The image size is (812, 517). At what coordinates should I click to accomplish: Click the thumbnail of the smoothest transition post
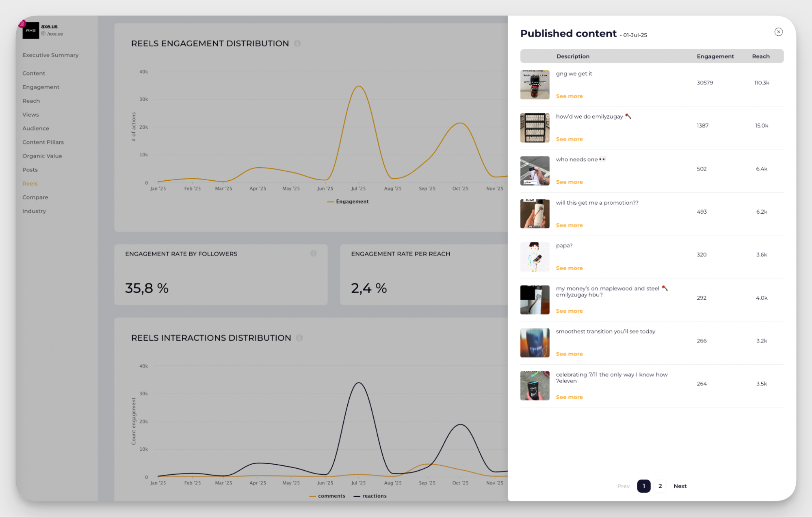pos(535,342)
